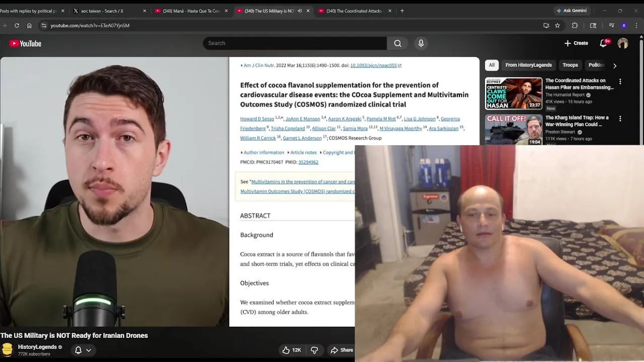Open the browser extensions puzzle icon

[x=575, y=25]
